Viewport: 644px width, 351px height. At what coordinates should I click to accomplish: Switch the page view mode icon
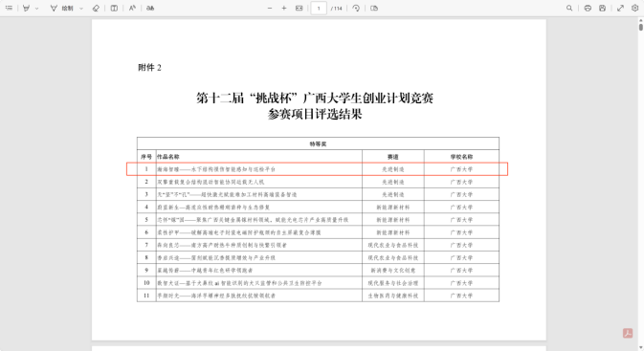(374, 8)
